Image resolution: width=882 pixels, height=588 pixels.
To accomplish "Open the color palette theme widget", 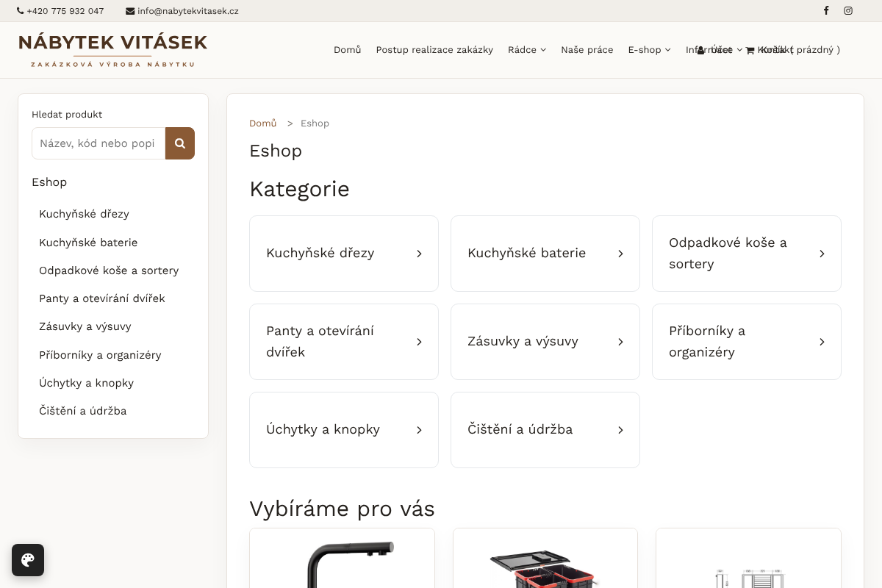I will (x=28, y=560).
